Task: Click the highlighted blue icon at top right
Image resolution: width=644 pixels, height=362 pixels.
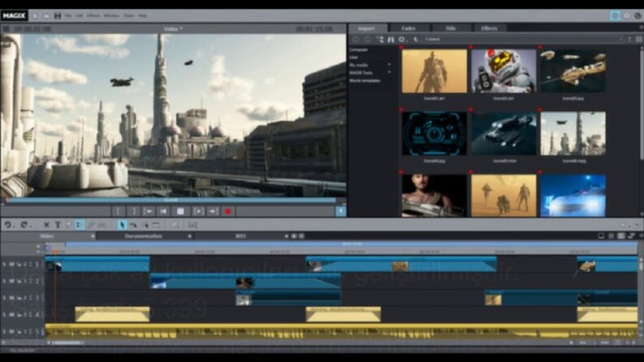Action: pyautogui.click(x=615, y=15)
